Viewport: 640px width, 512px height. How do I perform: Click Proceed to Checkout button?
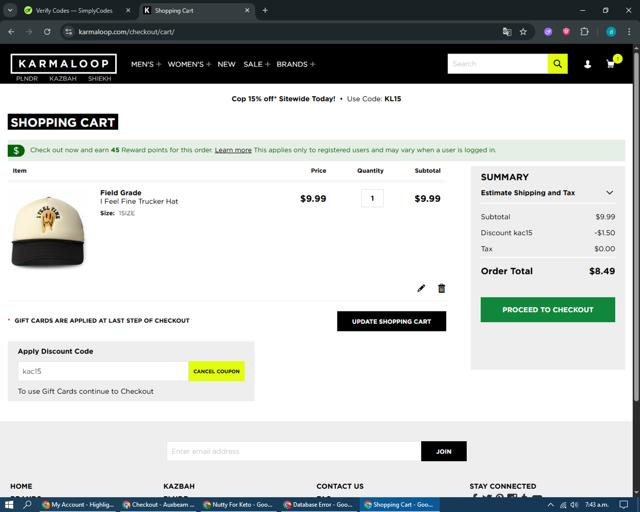click(x=548, y=309)
